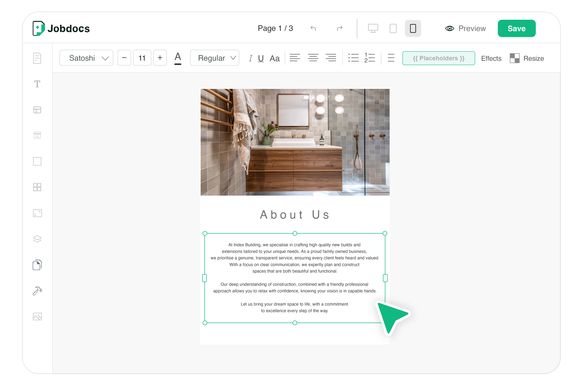Image resolution: width=588 pixels, height=389 pixels.
Task: Open the text color picker
Action: [x=178, y=58]
